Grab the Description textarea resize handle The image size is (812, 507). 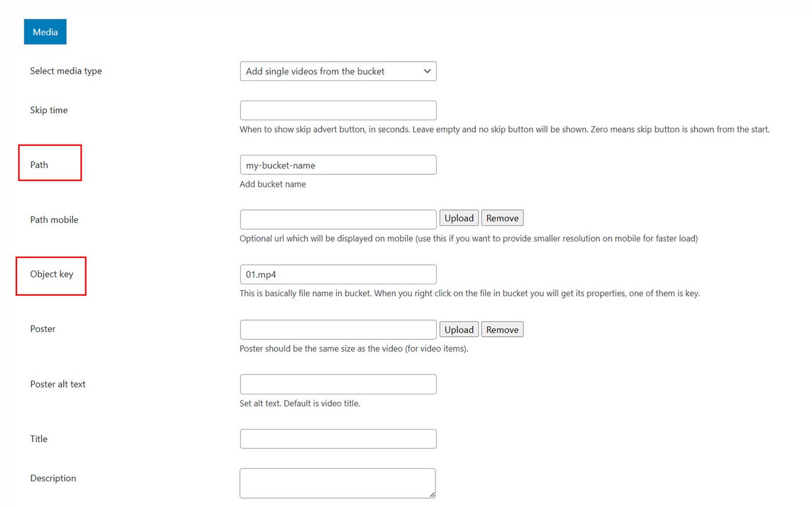[432, 494]
